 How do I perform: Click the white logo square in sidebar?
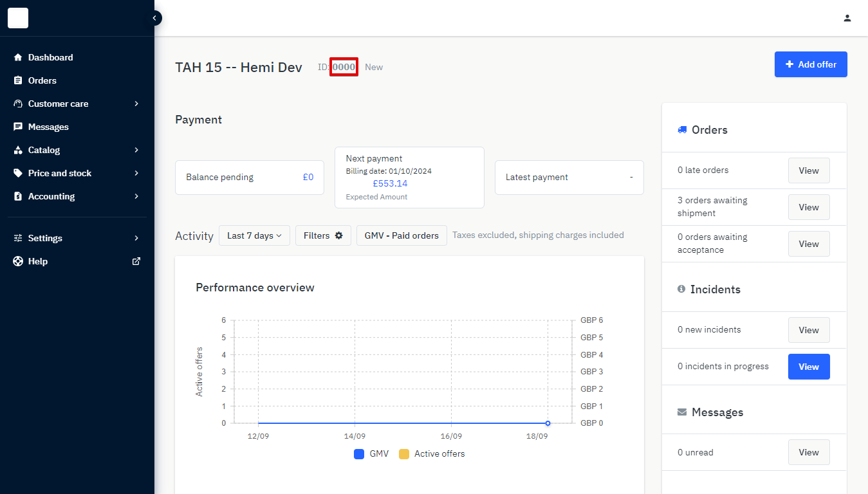18,18
